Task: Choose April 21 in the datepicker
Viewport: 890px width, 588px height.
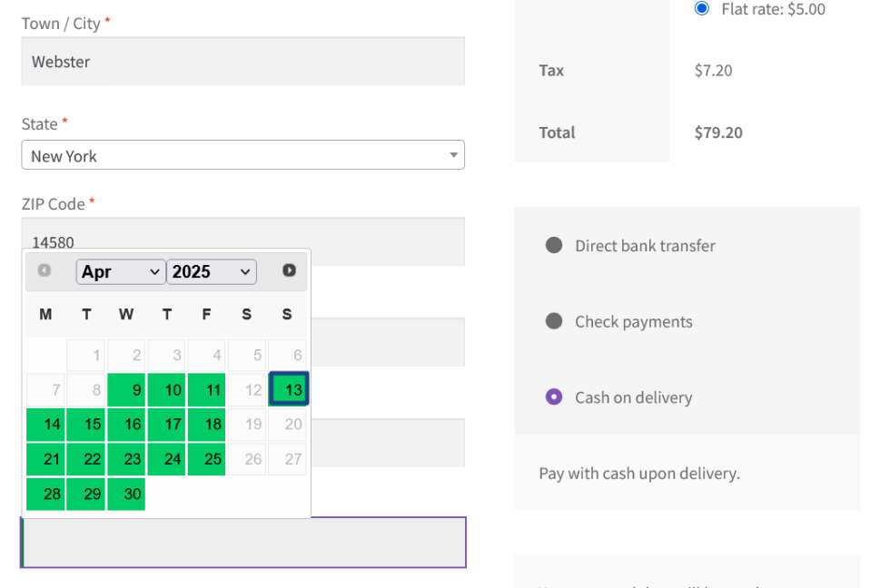Action: [46, 459]
